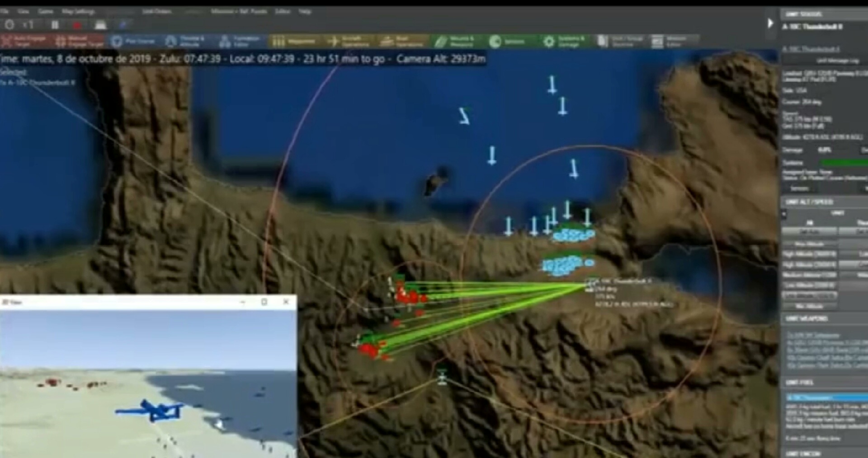The image size is (868, 458).
Task: Pause the simulation
Action: pos(55,25)
